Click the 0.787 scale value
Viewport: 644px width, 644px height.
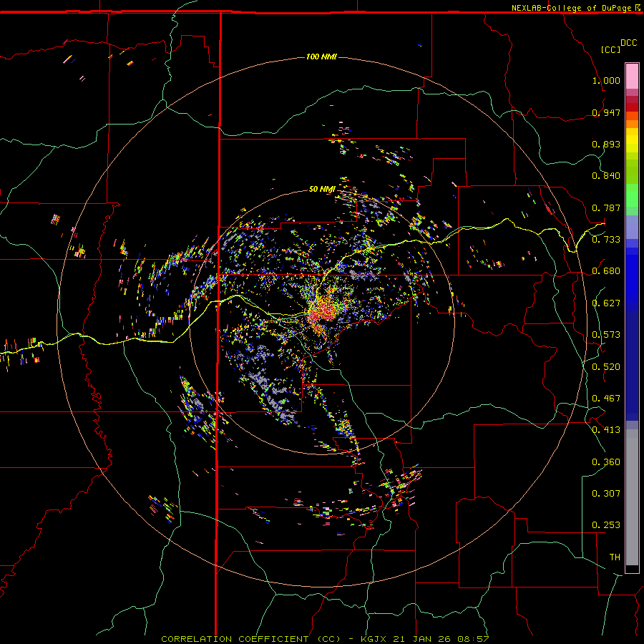[606, 208]
